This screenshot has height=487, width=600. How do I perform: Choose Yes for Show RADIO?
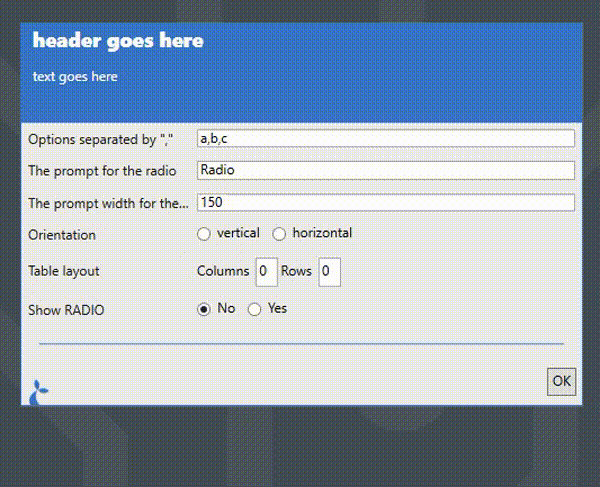point(254,309)
